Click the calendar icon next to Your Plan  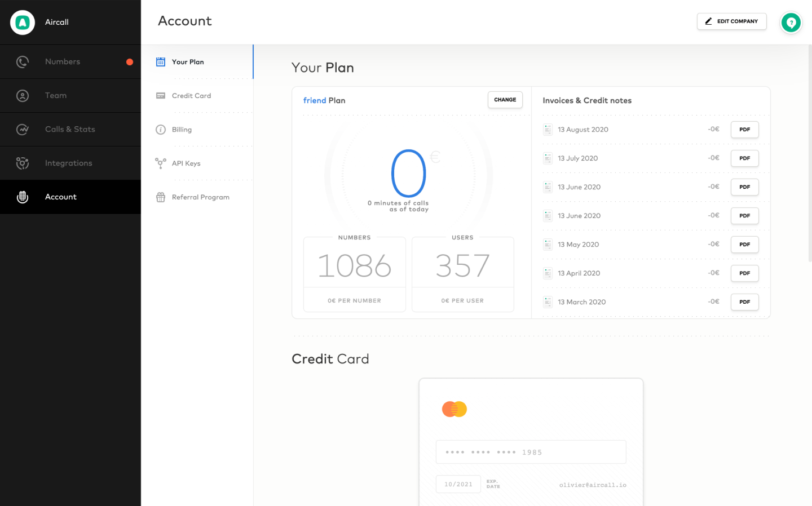[x=160, y=61]
